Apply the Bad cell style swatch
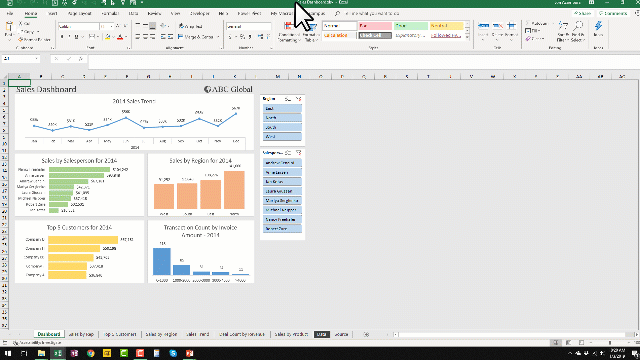This screenshot has height=360, width=640. 375,26
